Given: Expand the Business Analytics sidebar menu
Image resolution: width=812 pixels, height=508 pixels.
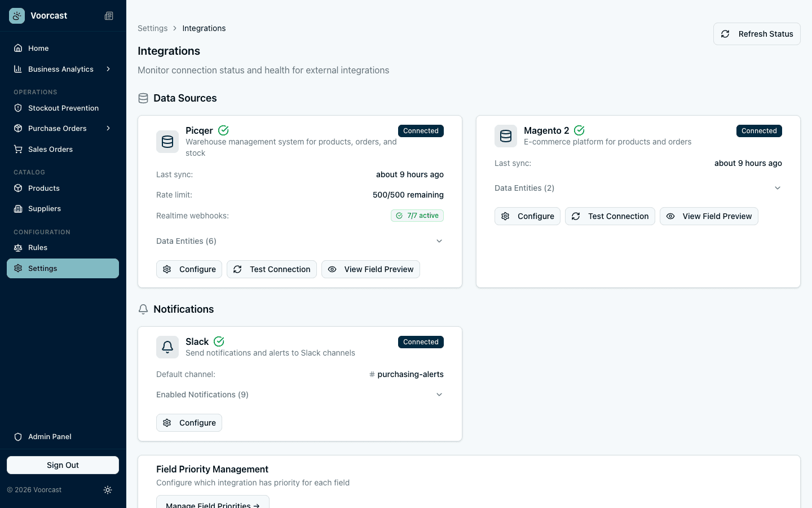Looking at the screenshot, I should (x=60, y=69).
